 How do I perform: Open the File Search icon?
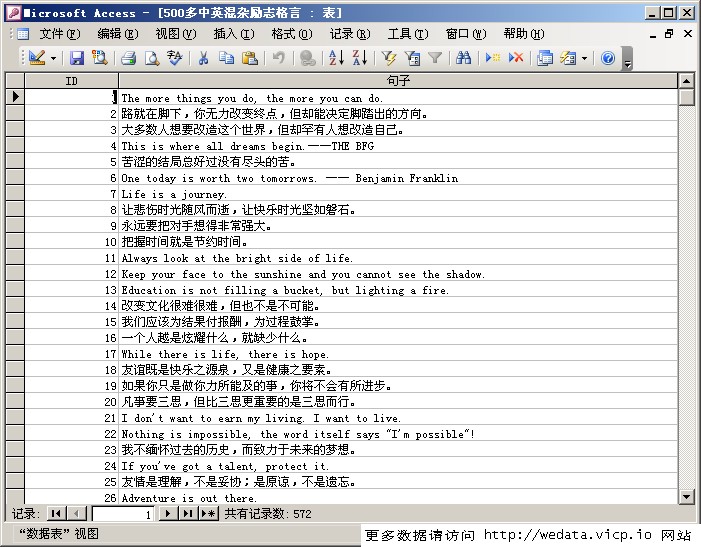click(x=99, y=58)
